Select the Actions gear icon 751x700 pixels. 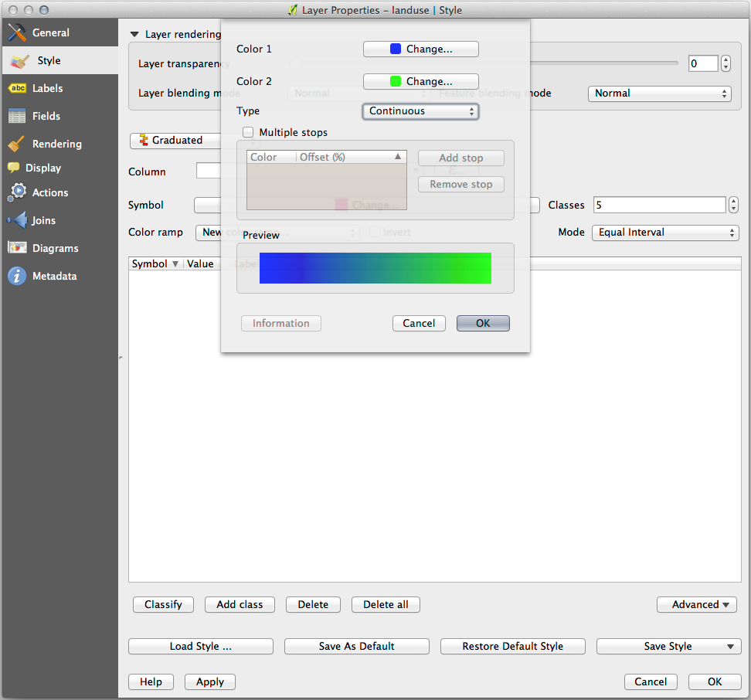click(17, 192)
